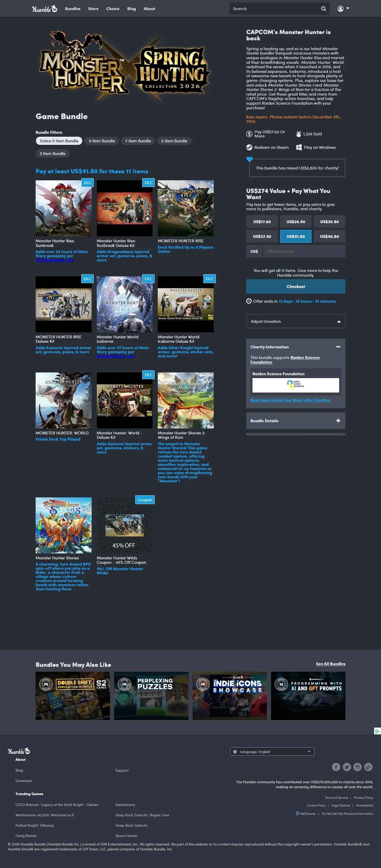Click AdChoices icon in footer links
This screenshot has width=381, height=868.
298,814
